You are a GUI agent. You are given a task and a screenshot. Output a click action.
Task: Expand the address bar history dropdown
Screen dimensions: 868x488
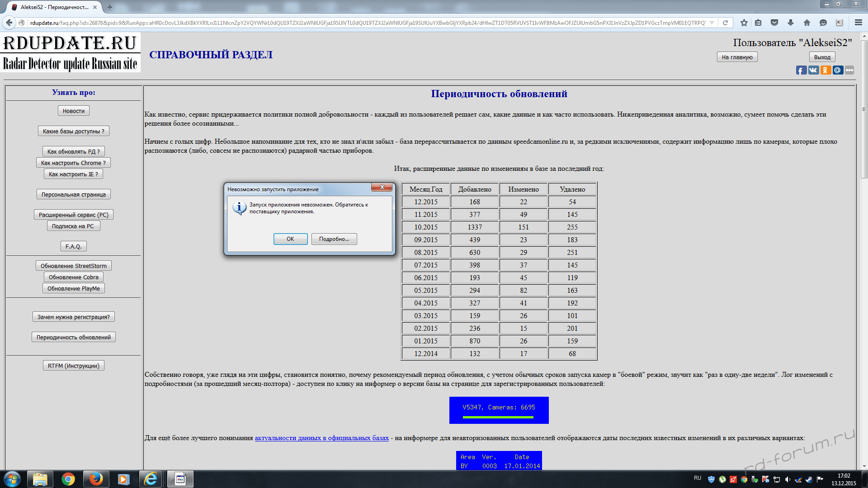(712, 23)
